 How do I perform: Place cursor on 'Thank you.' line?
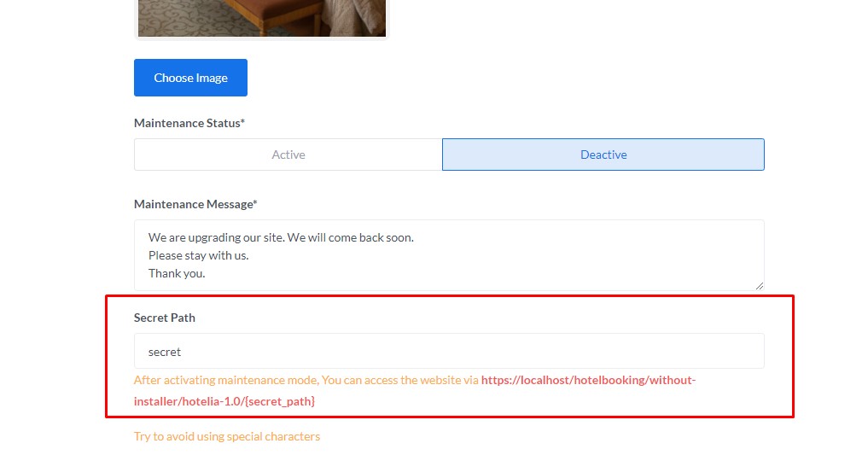pyautogui.click(x=177, y=273)
